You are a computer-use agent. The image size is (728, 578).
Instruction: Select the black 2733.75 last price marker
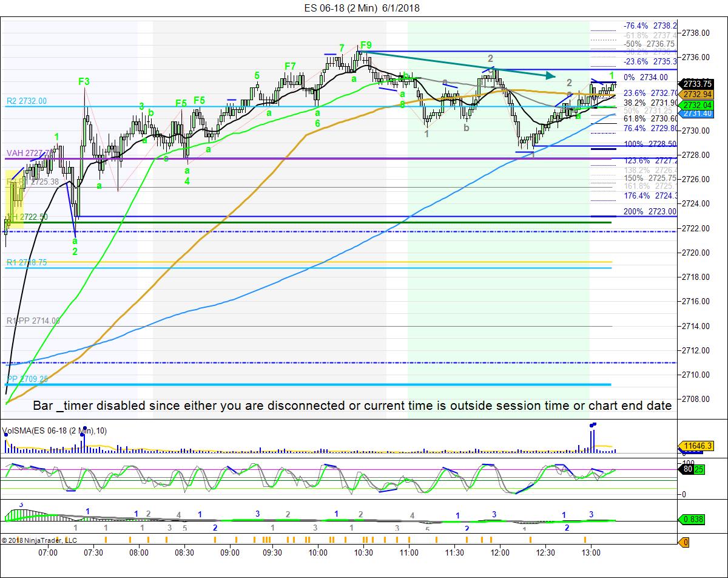696,84
